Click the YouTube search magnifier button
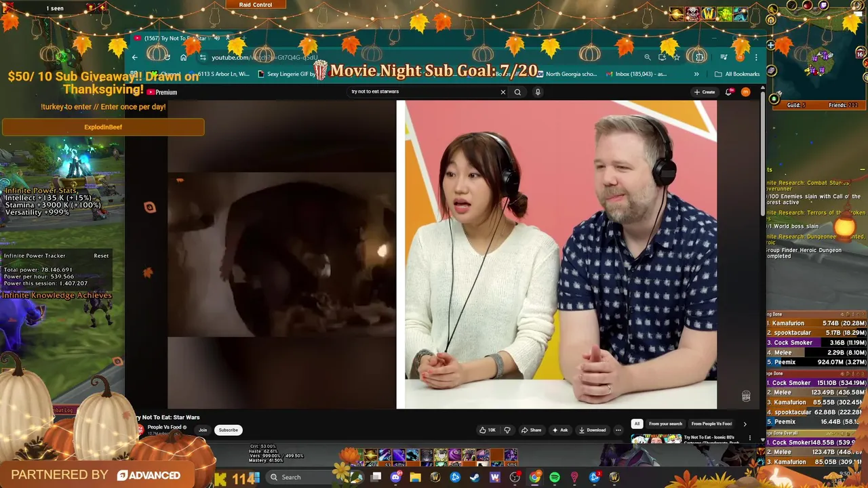868x488 pixels. pos(517,92)
